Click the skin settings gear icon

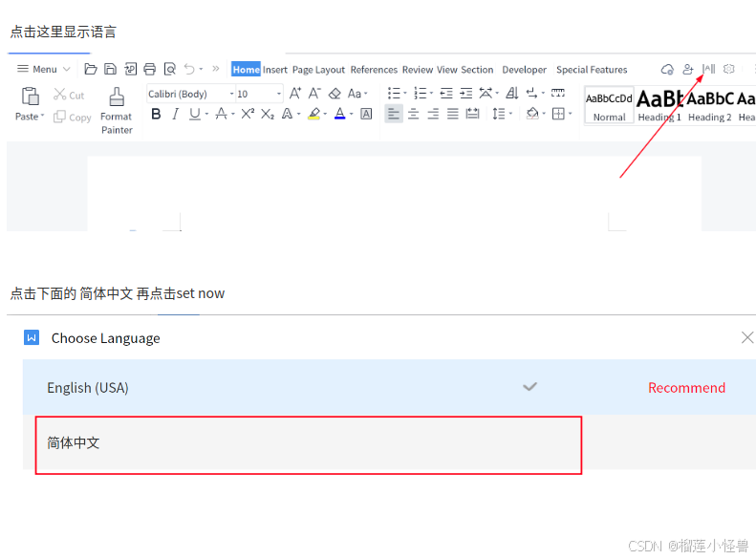(728, 69)
